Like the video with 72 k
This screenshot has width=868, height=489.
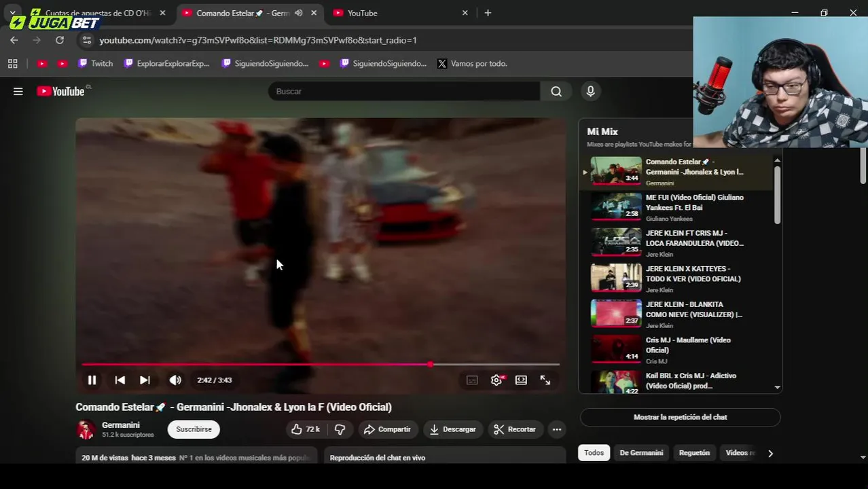[306, 429]
